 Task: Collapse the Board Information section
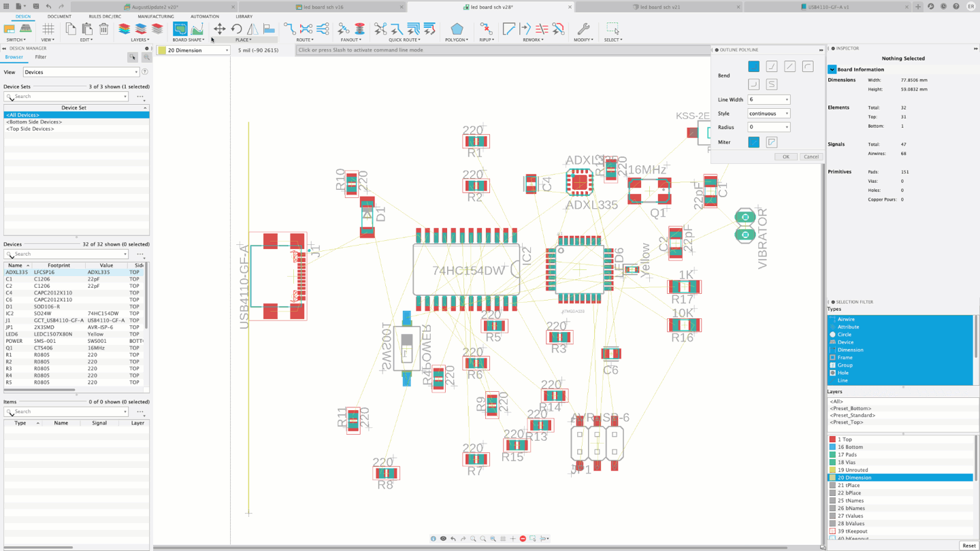tap(832, 69)
